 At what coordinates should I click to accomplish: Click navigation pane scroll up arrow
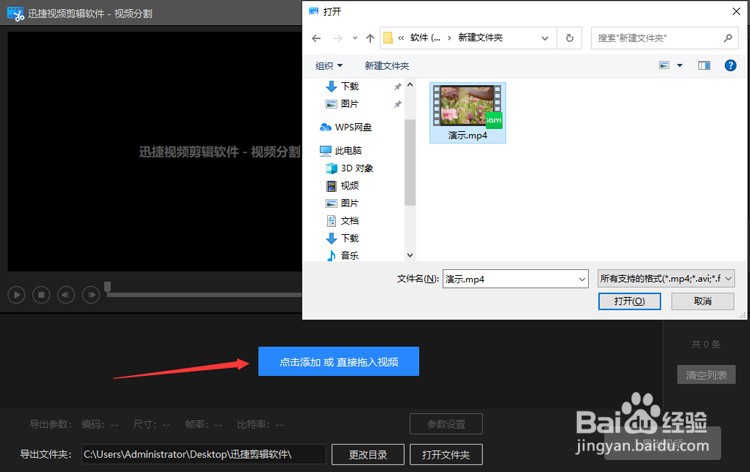[410, 85]
